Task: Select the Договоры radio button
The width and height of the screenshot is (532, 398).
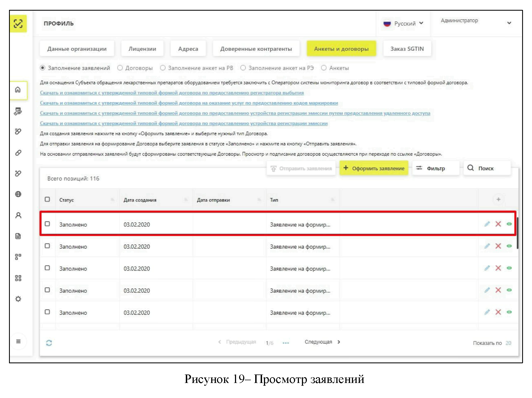Action: pyautogui.click(x=120, y=68)
